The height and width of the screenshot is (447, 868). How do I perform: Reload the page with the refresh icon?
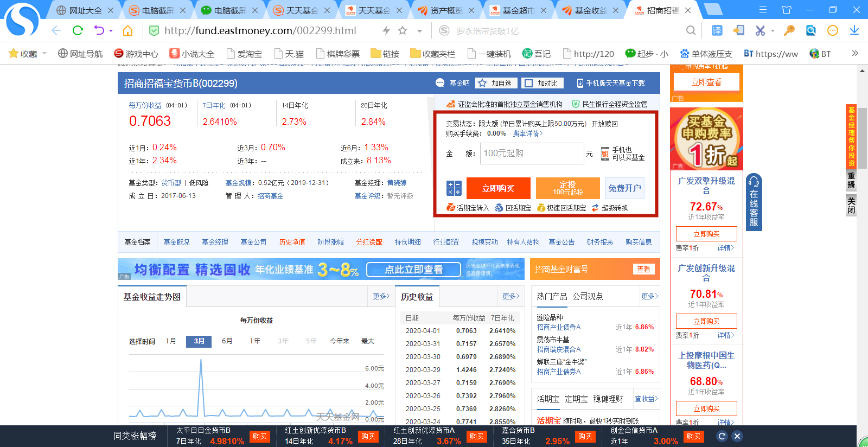pyautogui.click(x=78, y=30)
